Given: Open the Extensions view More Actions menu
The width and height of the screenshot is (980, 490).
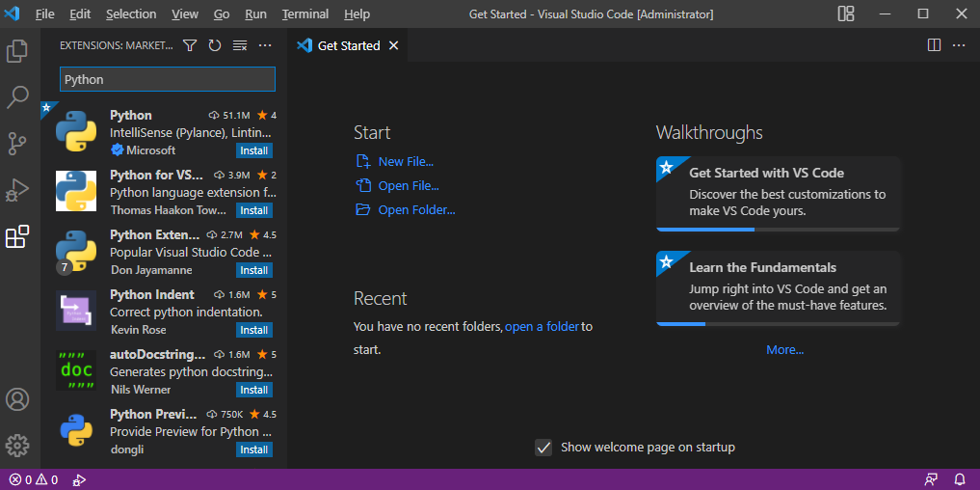Looking at the screenshot, I should [266, 45].
